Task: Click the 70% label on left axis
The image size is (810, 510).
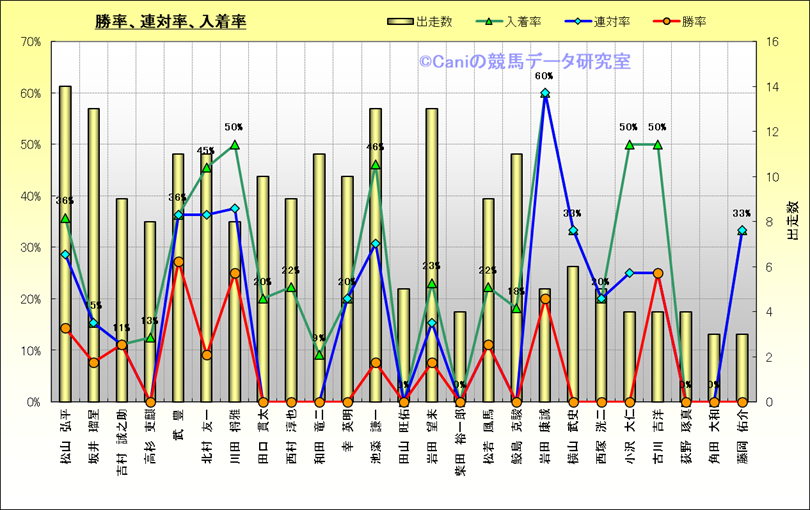Action: tap(29, 42)
